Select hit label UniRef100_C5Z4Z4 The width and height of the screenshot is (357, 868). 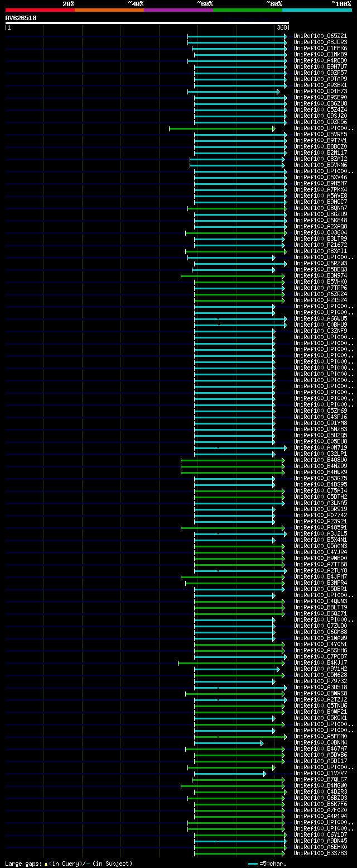(x=320, y=109)
